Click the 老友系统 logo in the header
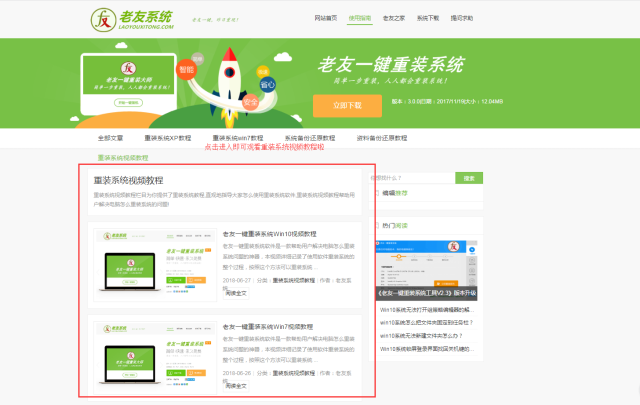Screen dimensions: 640x405 (132, 20)
